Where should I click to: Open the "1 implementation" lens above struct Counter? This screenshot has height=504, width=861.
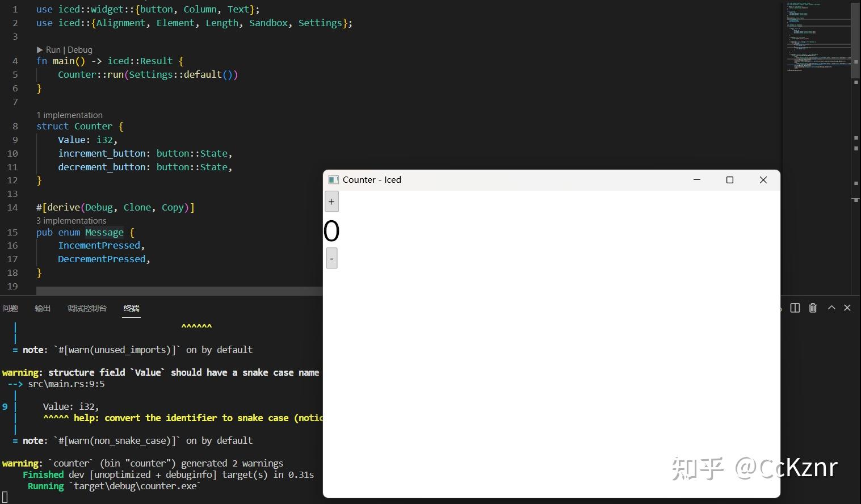(x=69, y=115)
